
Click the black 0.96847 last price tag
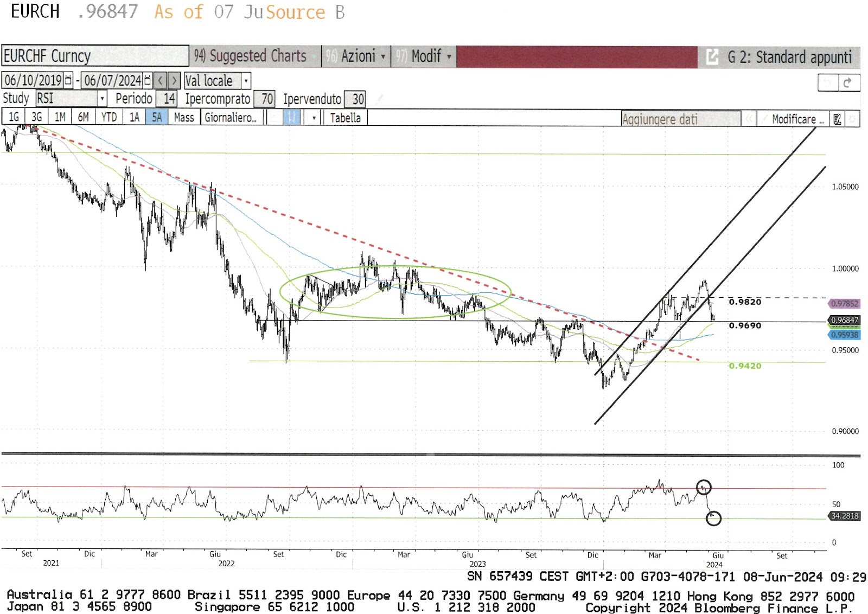pyautogui.click(x=844, y=320)
